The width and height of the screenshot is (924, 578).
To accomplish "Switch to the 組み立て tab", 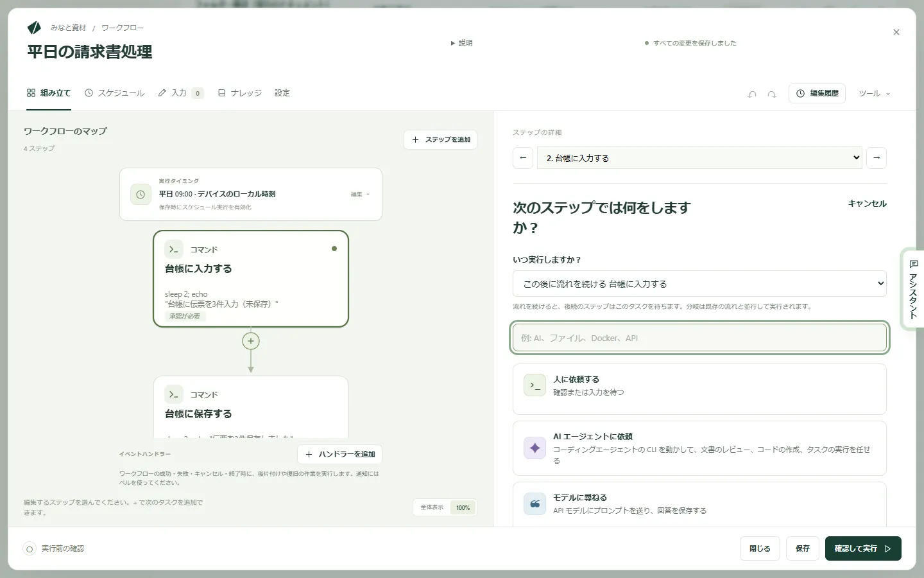I will click(x=49, y=93).
